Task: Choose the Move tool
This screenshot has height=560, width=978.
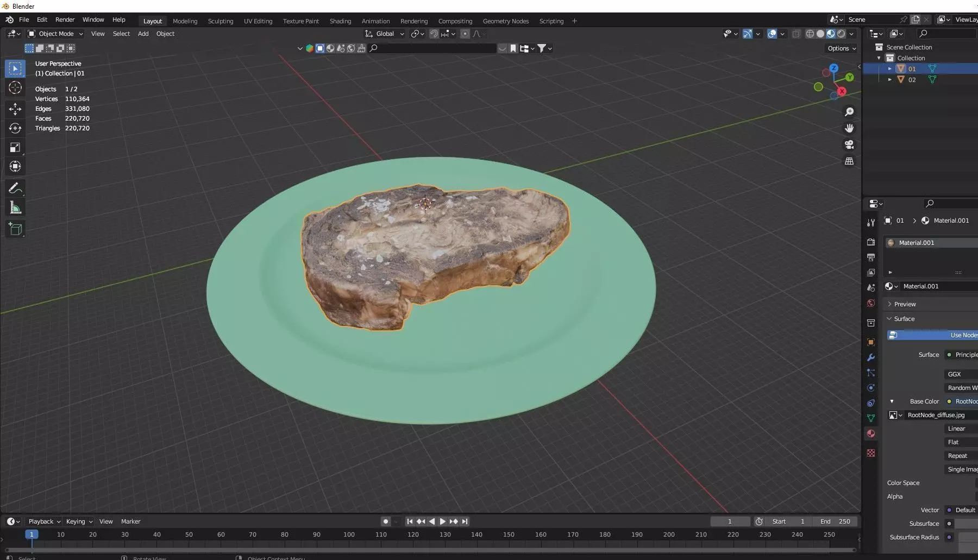Action: (15, 109)
